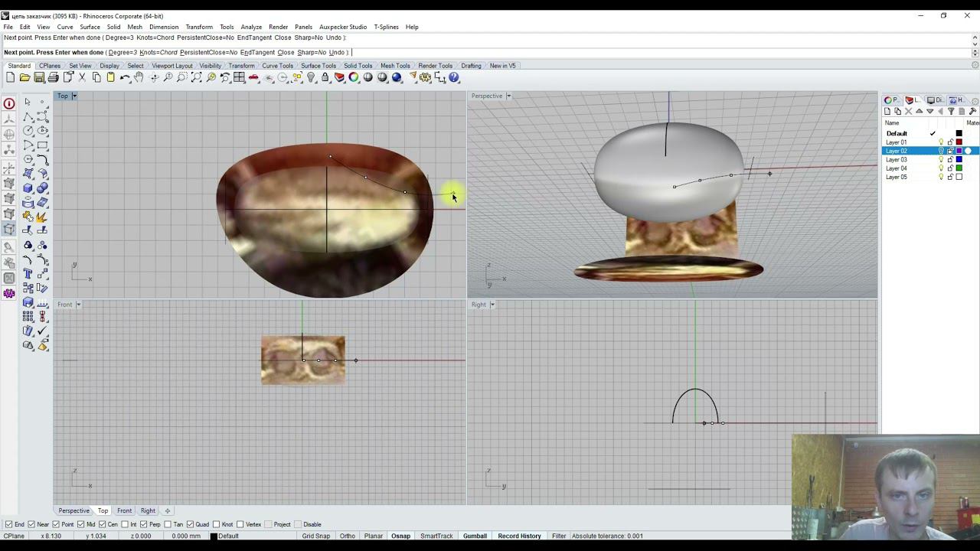
Task: Click the Text object T tool
Action: [28, 274]
